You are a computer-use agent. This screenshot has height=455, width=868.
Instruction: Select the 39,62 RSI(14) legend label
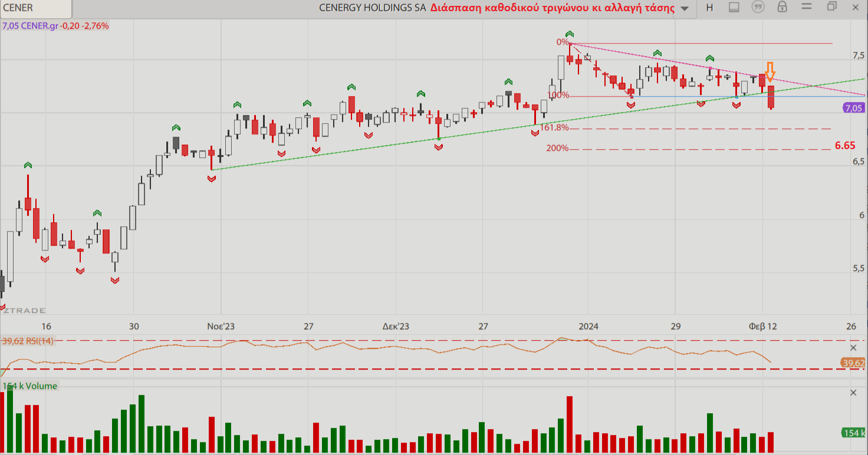pos(28,341)
